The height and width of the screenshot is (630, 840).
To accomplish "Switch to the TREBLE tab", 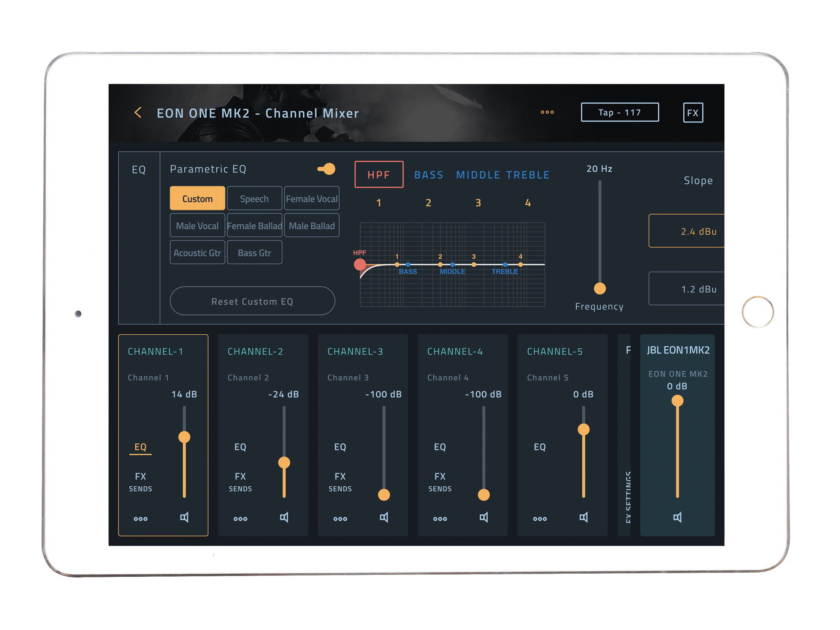I will click(528, 175).
